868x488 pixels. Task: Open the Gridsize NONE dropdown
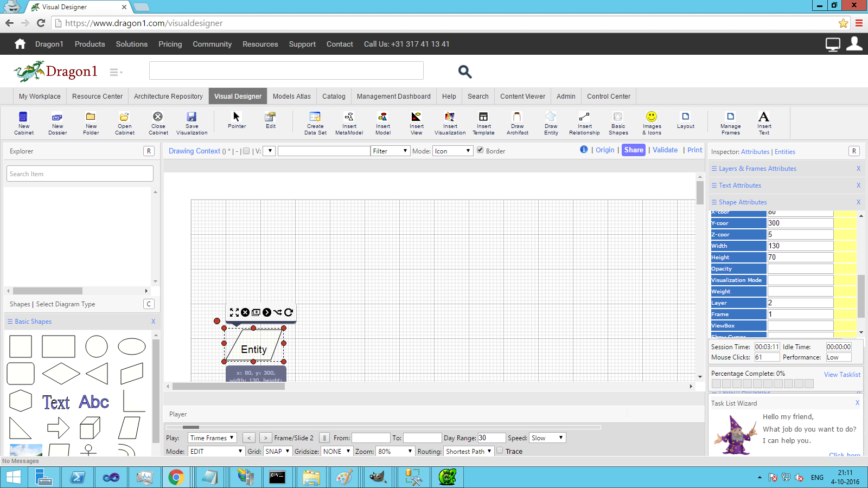click(x=336, y=451)
